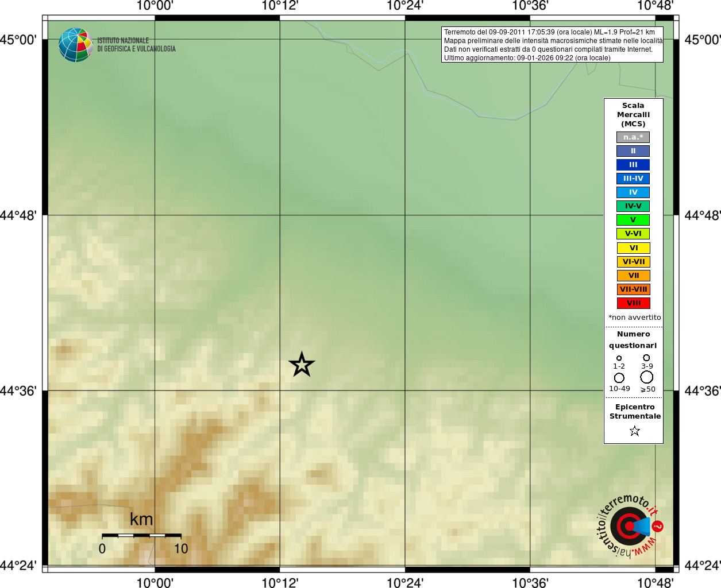721x588 pixels.
Task: Click the bottom 10°24' longitude label
Action: coord(405,583)
